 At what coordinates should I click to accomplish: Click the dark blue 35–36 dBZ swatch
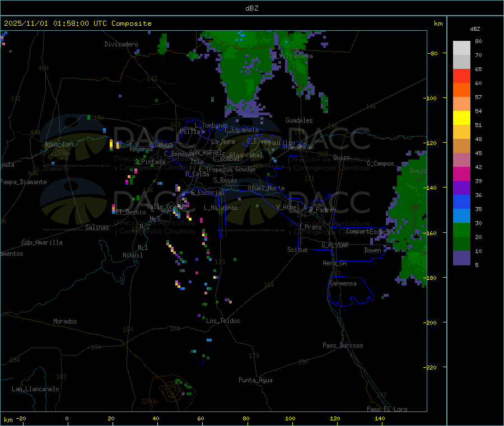click(x=461, y=202)
